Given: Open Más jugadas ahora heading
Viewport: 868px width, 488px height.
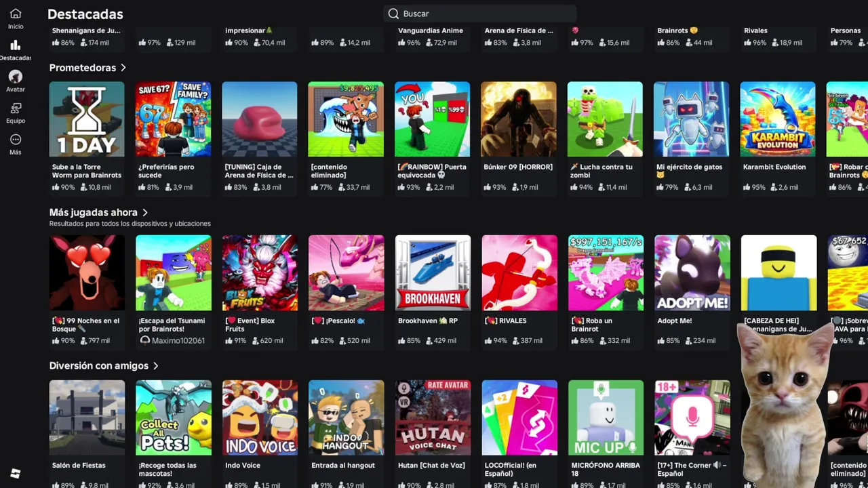Looking at the screenshot, I should coord(94,213).
